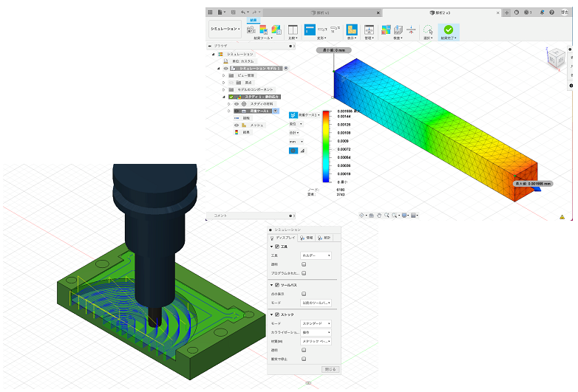
Task: Open the 結果ツール menu label
Action: click(x=263, y=38)
